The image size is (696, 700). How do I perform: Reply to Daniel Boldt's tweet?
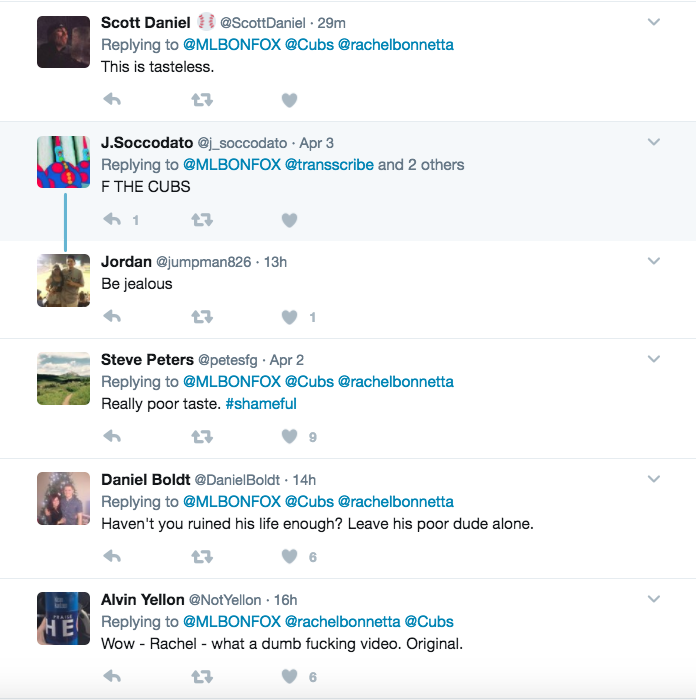pos(112,556)
